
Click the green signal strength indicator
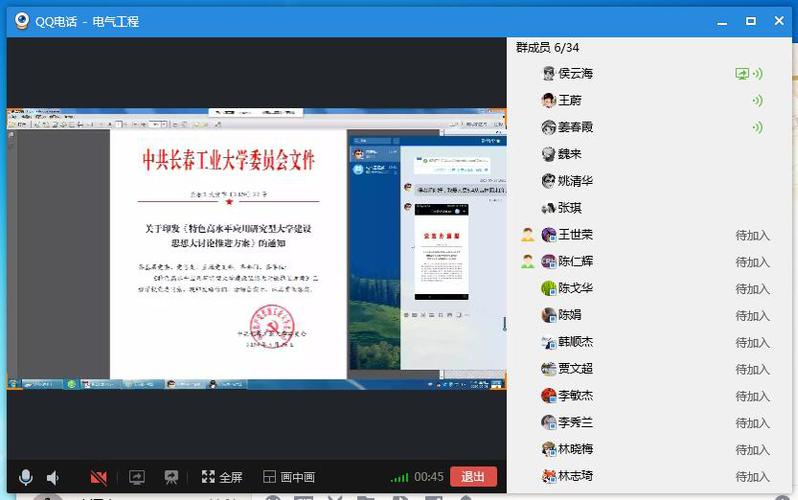pyautogui.click(x=399, y=478)
